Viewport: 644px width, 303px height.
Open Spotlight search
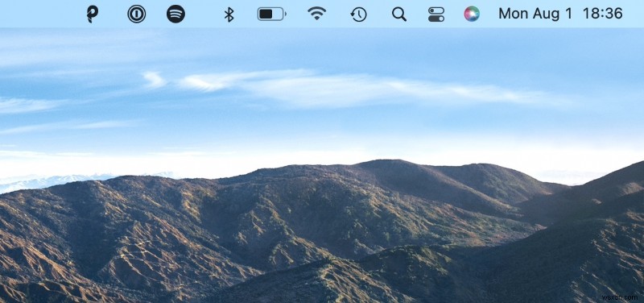pos(398,15)
